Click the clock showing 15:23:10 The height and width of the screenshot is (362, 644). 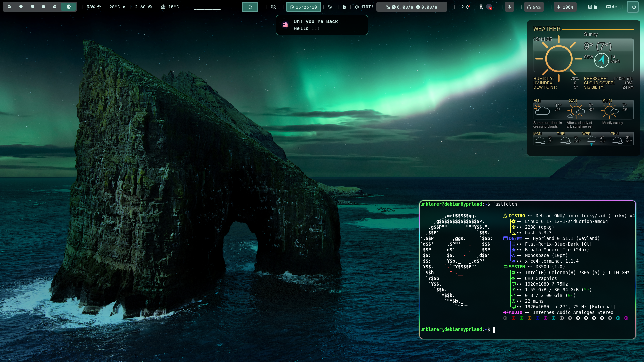303,7
